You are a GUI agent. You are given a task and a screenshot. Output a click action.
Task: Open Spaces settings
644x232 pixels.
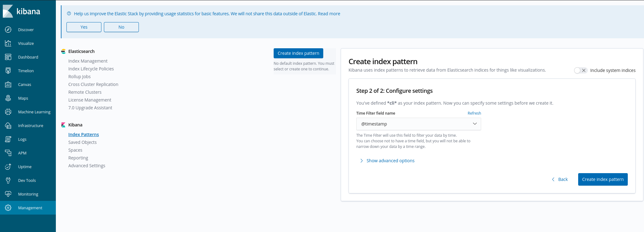tap(75, 150)
